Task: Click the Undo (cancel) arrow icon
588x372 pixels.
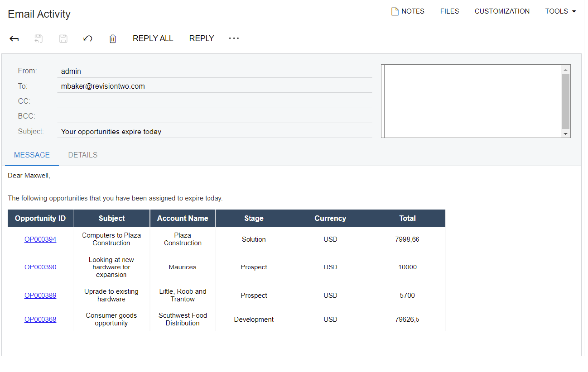Action: (88, 39)
